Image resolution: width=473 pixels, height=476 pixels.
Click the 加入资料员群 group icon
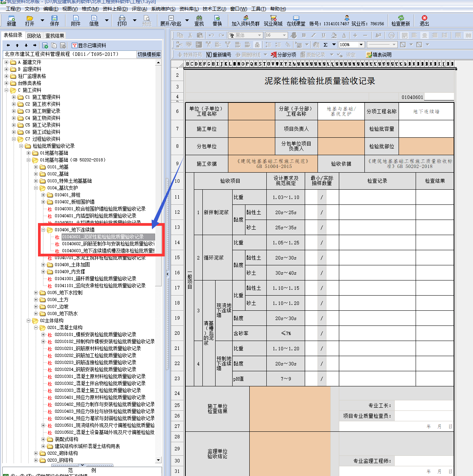(246, 18)
